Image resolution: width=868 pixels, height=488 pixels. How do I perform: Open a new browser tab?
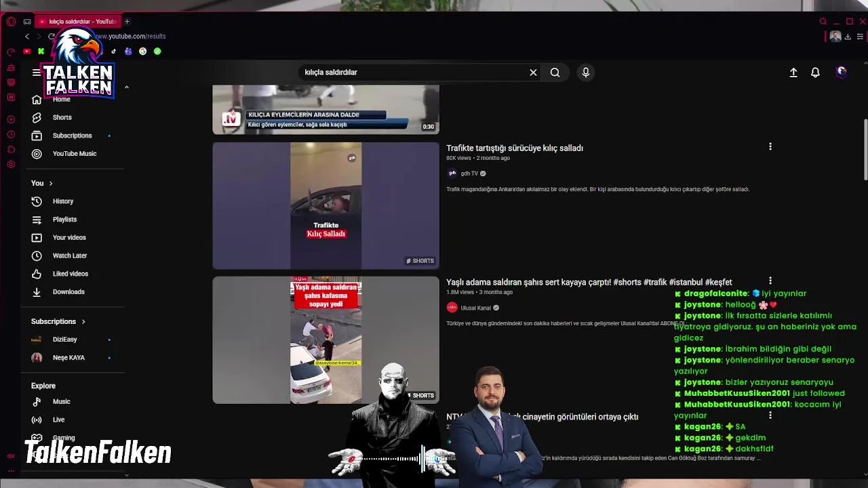pyautogui.click(x=127, y=22)
